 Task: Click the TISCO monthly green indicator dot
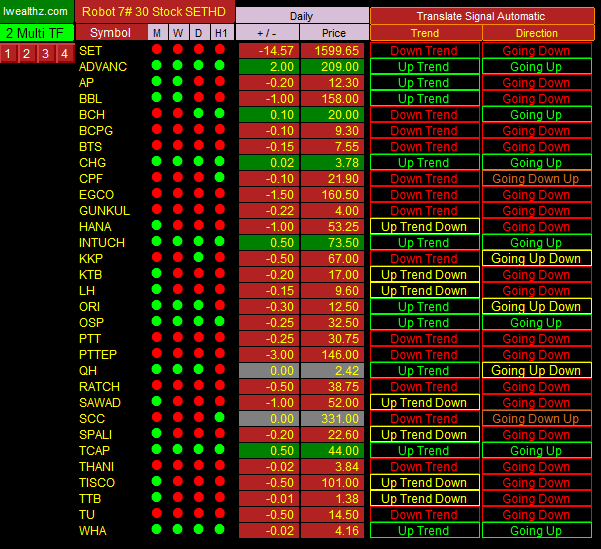tap(157, 481)
